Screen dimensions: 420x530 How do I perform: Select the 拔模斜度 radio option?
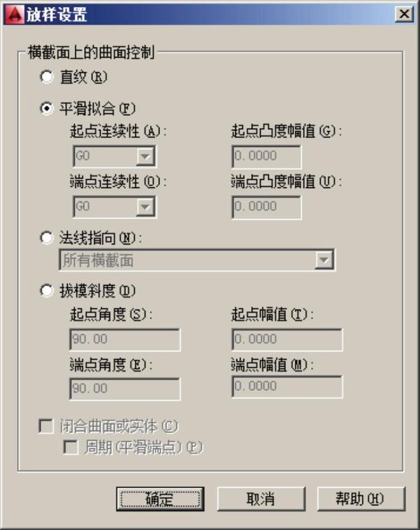click(x=46, y=291)
